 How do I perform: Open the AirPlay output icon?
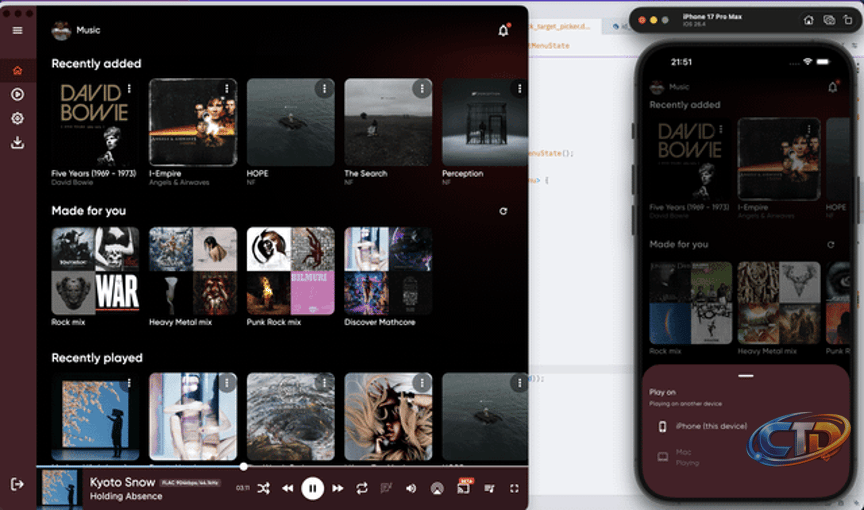437,488
